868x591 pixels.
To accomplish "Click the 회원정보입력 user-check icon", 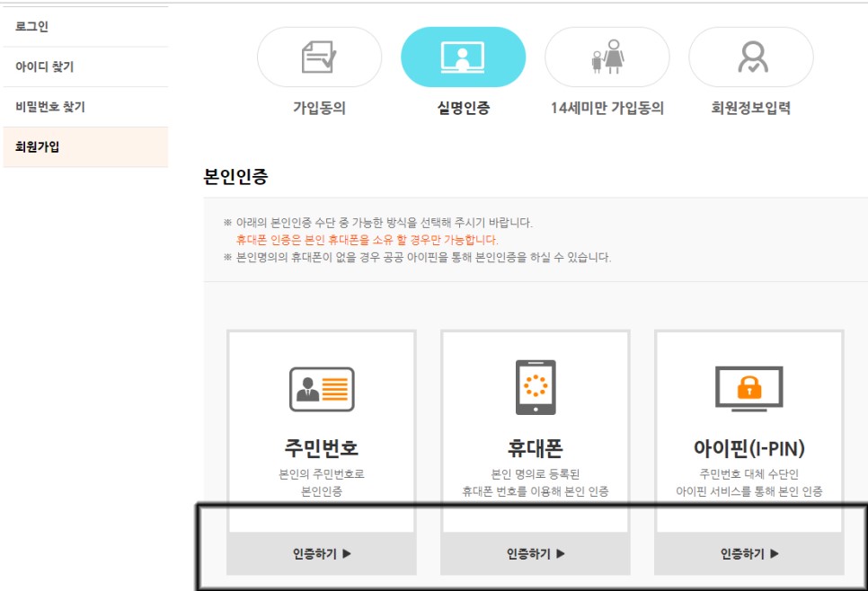I will [x=751, y=57].
